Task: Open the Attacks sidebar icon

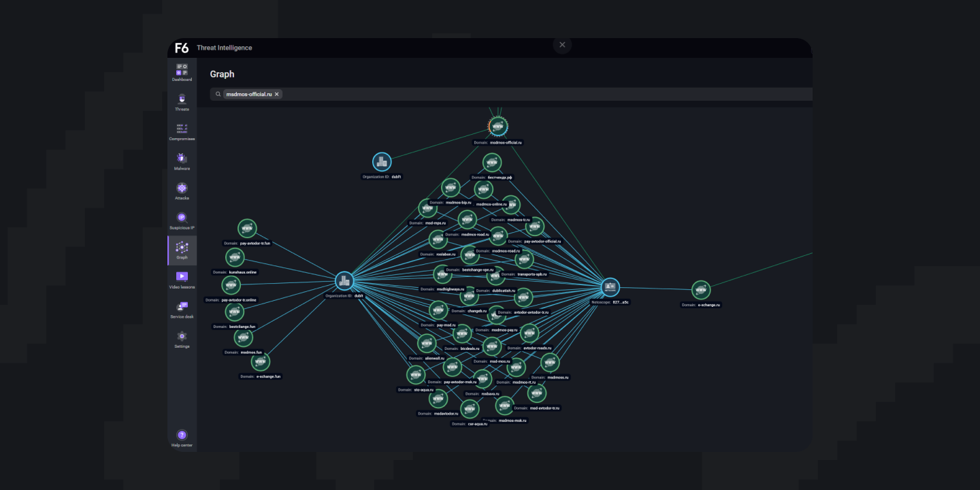Action: (182, 189)
